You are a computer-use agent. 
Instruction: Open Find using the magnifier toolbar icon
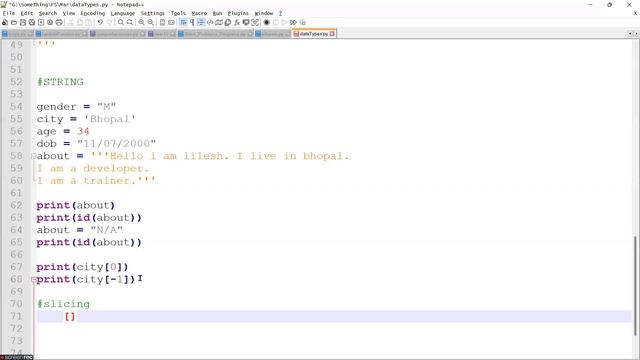pos(121,22)
